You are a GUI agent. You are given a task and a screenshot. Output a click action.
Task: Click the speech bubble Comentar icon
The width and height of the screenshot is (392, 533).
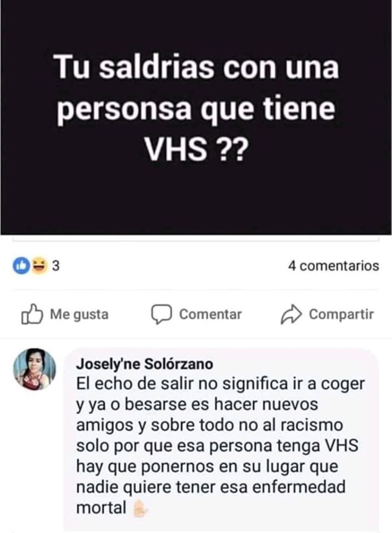[161, 314]
